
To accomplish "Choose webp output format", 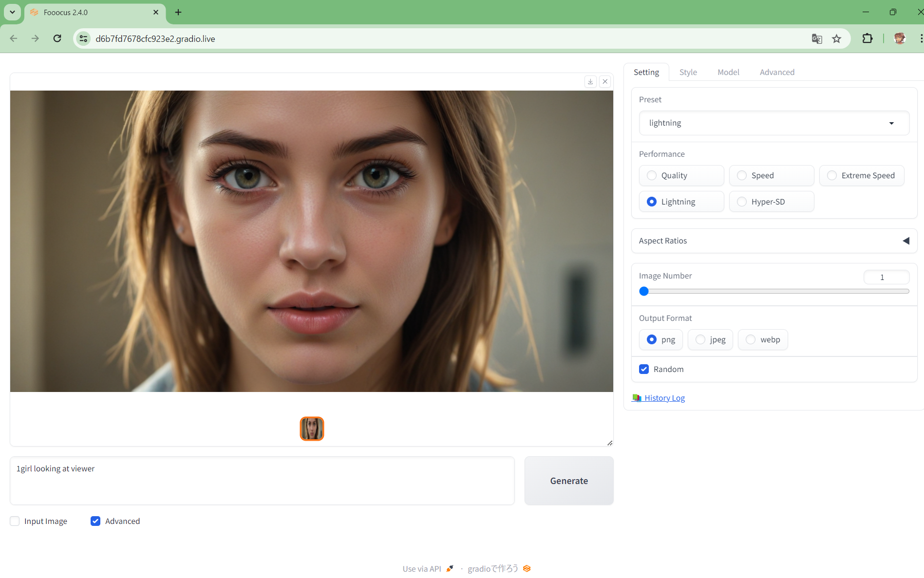I will pos(763,339).
